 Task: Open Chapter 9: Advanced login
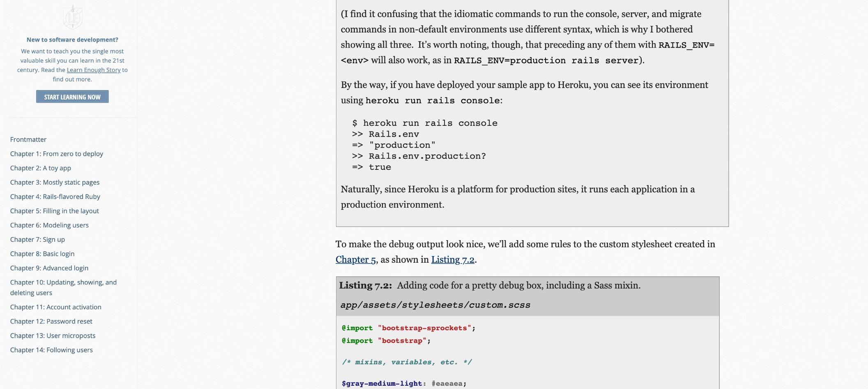pyautogui.click(x=49, y=268)
